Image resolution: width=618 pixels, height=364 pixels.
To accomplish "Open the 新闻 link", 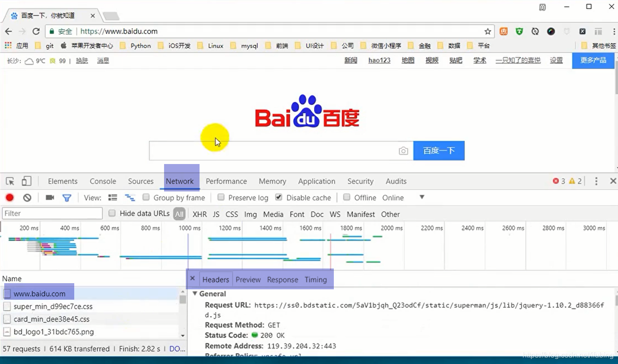I will tap(350, 61).
